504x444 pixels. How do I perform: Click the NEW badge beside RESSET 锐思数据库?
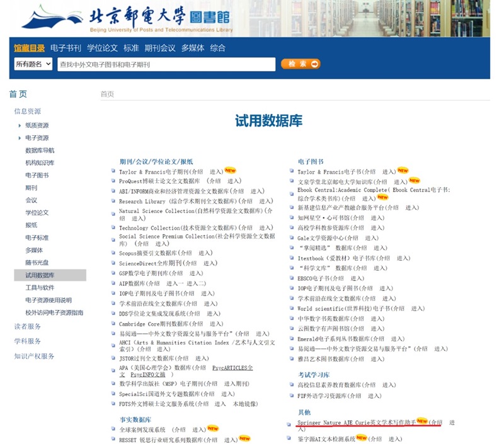(244, 438)
